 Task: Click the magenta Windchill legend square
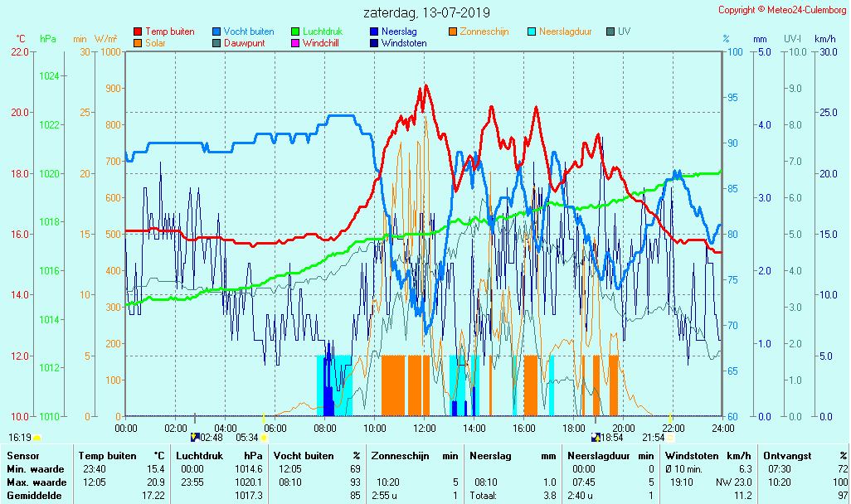pyautogui.click(x=295, y=43)
